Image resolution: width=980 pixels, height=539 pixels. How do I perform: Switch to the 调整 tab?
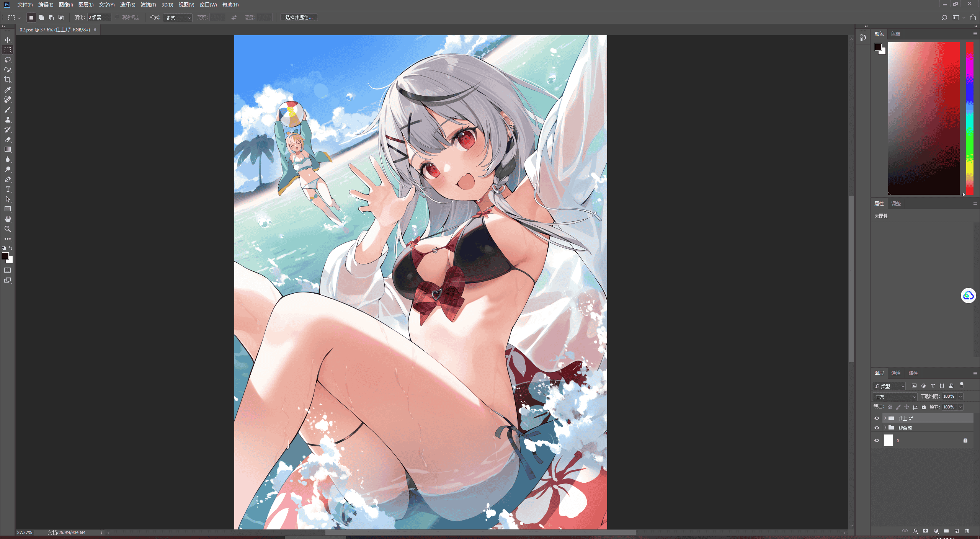pyautogui.click(x=896, y=203)
